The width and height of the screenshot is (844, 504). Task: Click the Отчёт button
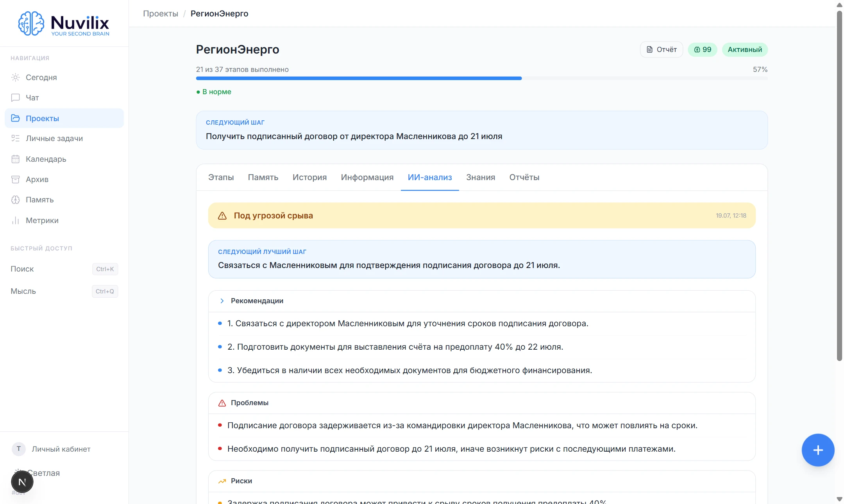click(662, 50)
